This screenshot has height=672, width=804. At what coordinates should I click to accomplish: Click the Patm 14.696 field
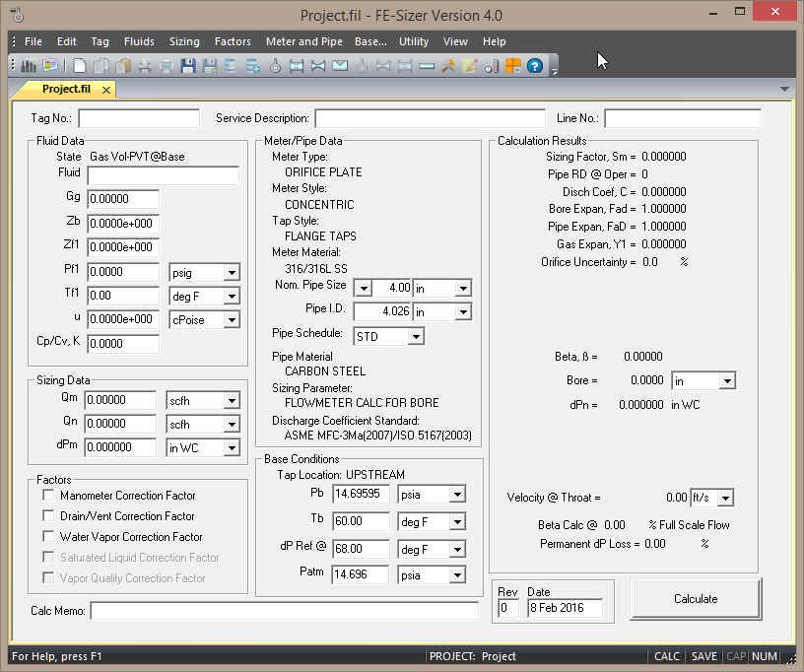pos(360,574)
